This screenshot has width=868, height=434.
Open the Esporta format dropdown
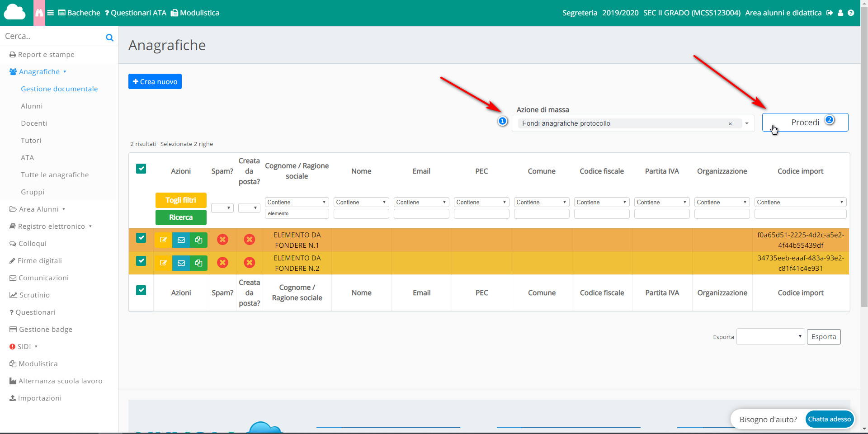[x=770, y=337]
